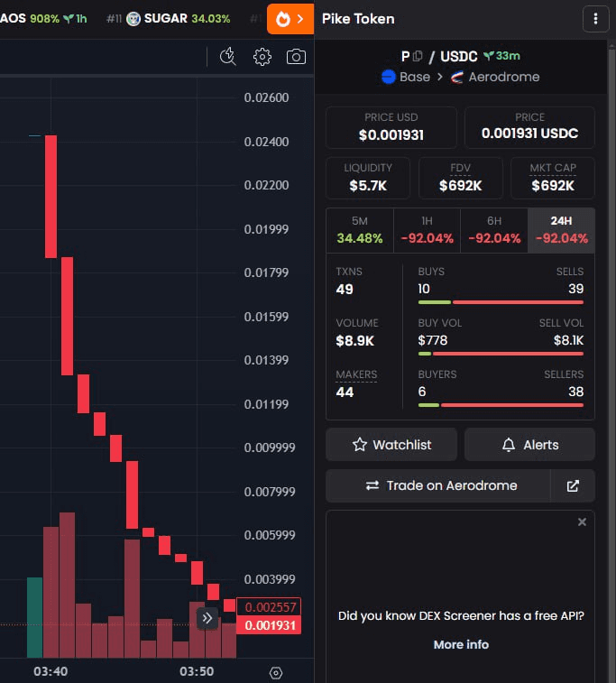Open SUGAR 34.03% ticker entry
This screenshot has height=683, width=616.
170,19
